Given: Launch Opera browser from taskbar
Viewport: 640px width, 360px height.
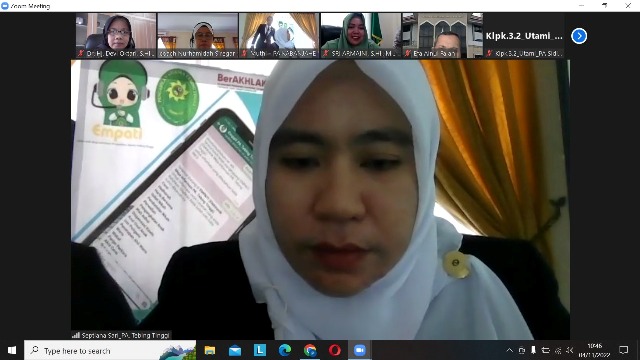Looking at the screenshot, I should [335, 350].
